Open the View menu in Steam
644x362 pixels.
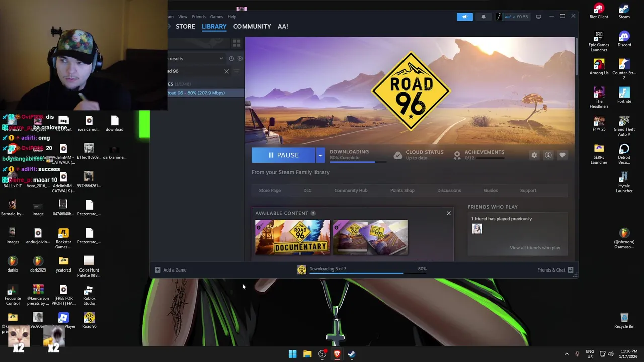(183, 17)
